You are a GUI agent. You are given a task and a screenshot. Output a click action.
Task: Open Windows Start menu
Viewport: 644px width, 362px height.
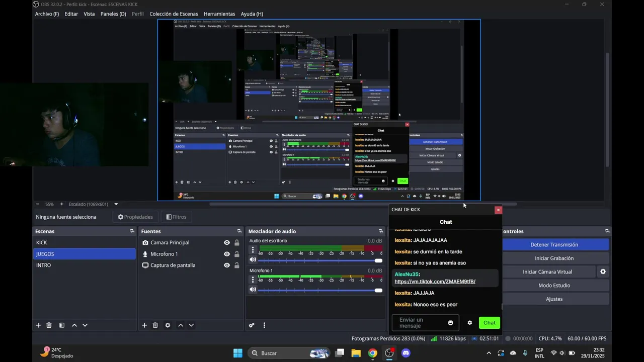[238, 353]
